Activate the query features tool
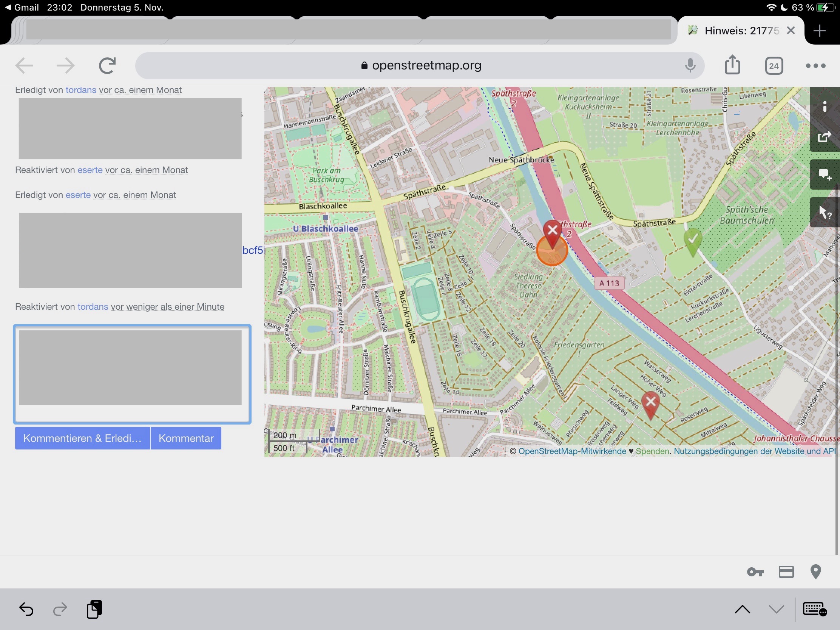The height and width of the screenshot is (630, 840). 825,212
